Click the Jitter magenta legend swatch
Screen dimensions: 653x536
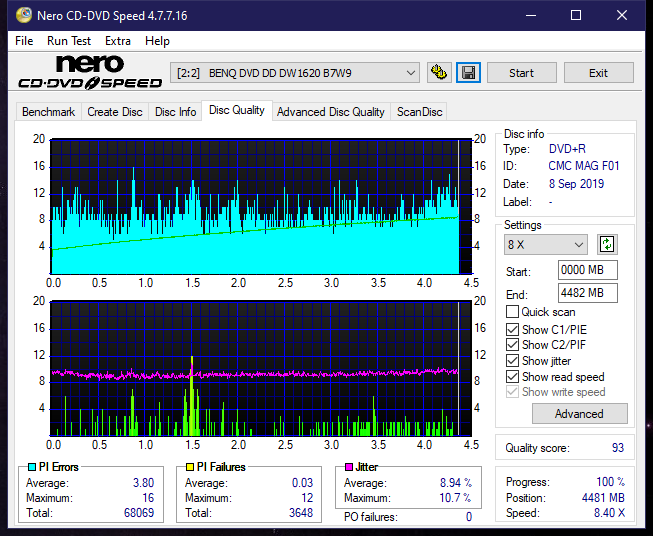[x=349, y=467]
